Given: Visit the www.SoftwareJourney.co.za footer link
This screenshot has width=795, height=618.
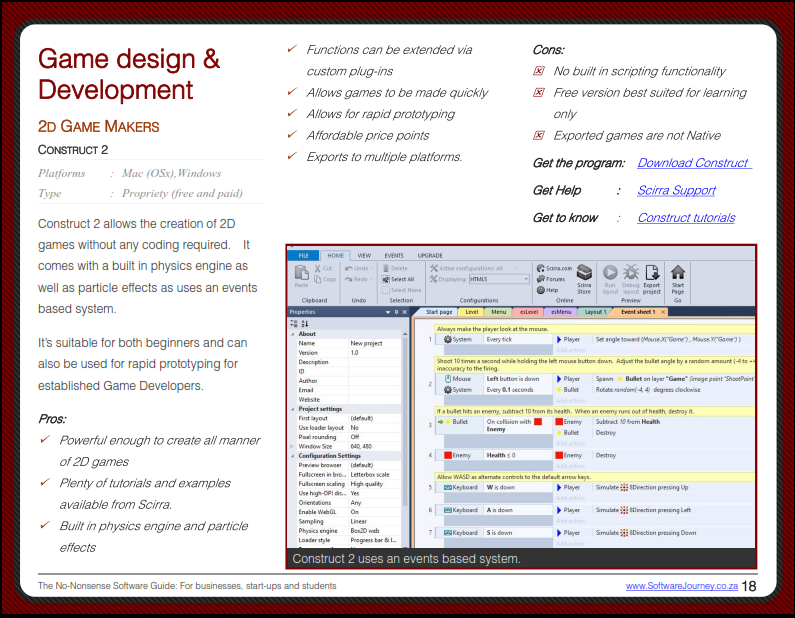Looking at the screenshot, I should pos(681,586).
